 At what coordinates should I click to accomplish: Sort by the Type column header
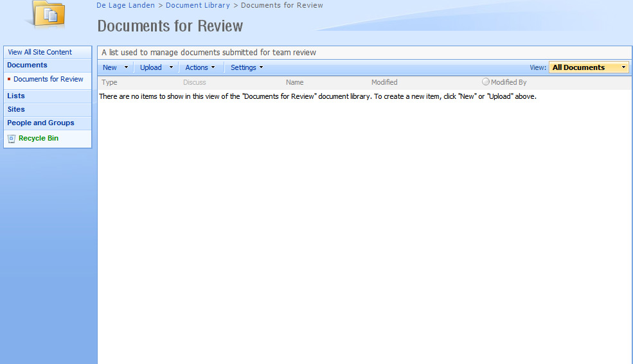(x=109, y=82)
